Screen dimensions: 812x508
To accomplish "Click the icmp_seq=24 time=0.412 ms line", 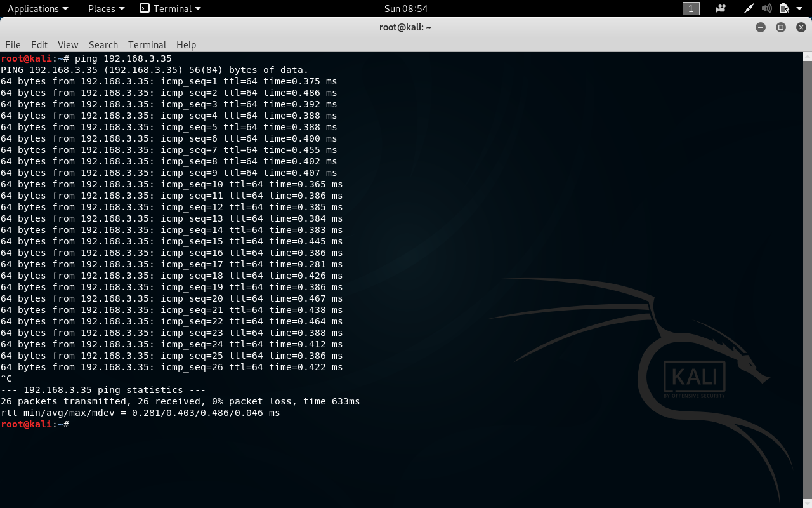I will (x=172, y=344).
